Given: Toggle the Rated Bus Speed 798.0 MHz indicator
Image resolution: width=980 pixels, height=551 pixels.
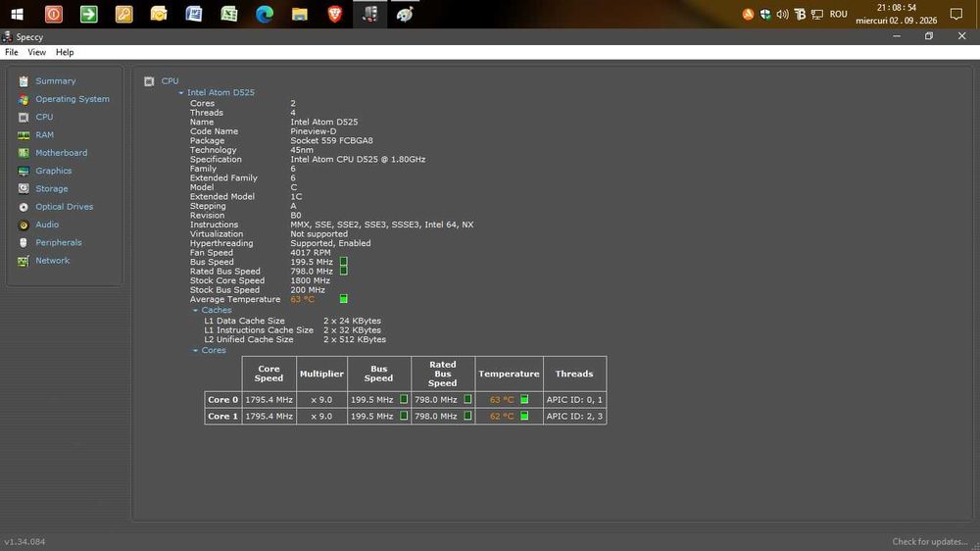Looking at the screenshot, I should (344, 271).
